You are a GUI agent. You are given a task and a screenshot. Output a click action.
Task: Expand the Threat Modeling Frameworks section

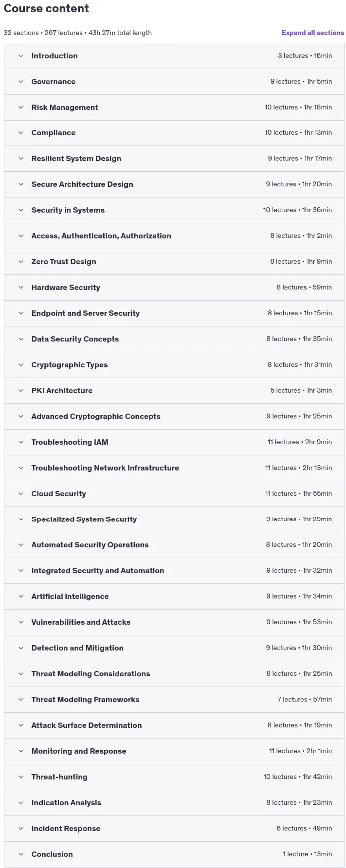[174, 700]
